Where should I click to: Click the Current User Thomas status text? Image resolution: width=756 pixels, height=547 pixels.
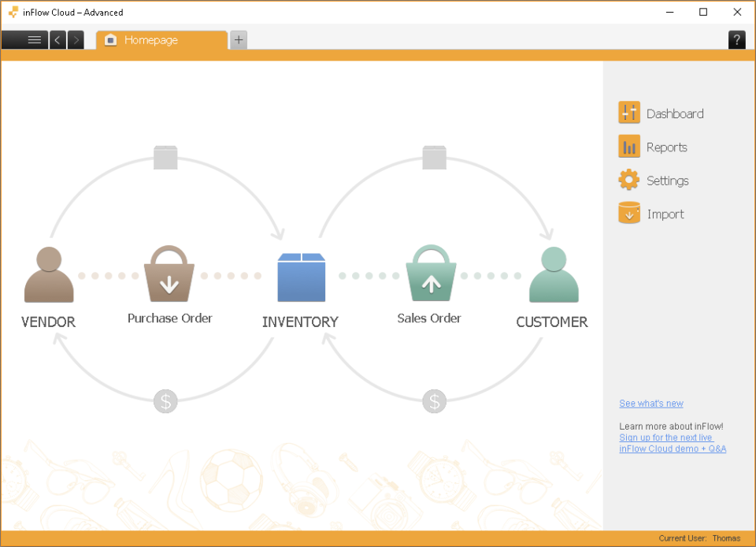699,538
